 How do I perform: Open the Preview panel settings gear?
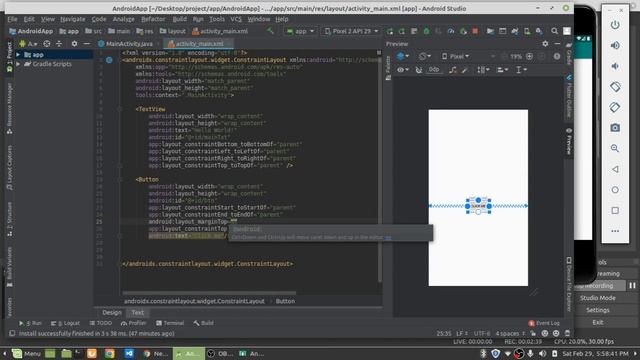click(x=545, y=44)
